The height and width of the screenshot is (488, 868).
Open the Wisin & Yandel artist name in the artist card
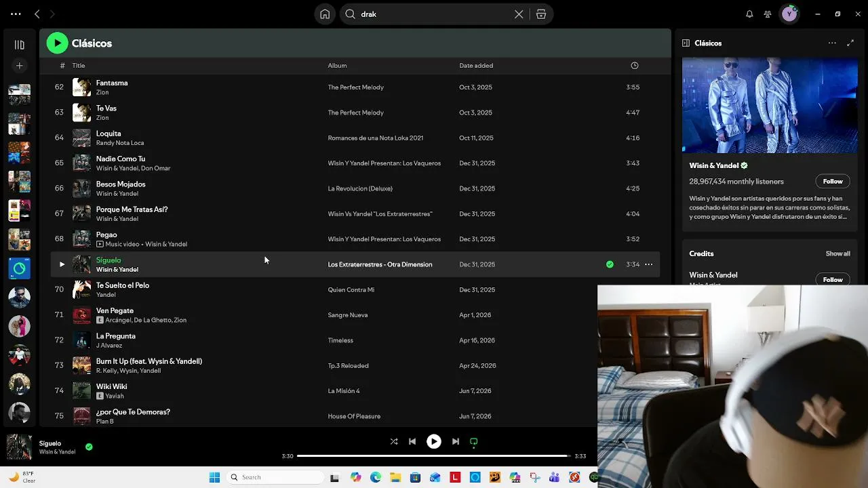point(713,165)
